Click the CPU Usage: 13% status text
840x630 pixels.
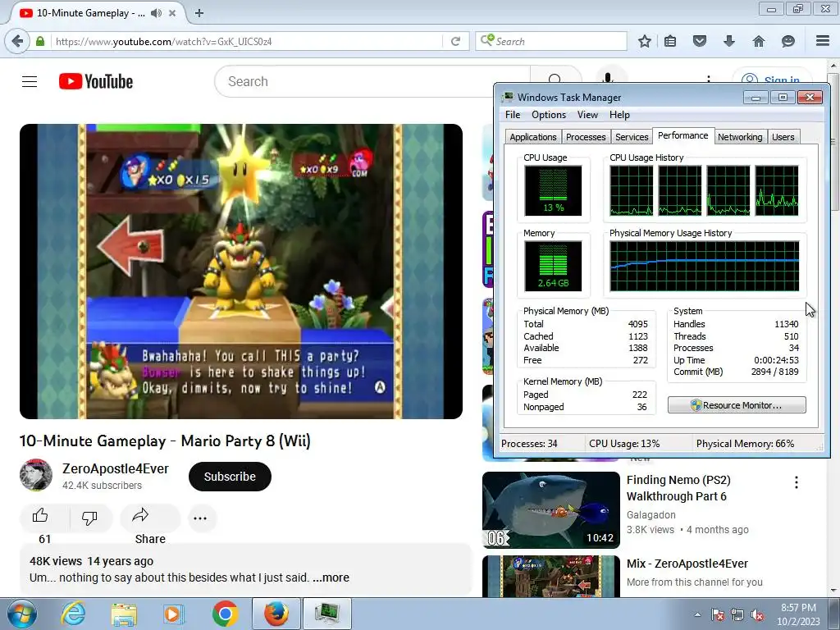(x=624, y=444)
